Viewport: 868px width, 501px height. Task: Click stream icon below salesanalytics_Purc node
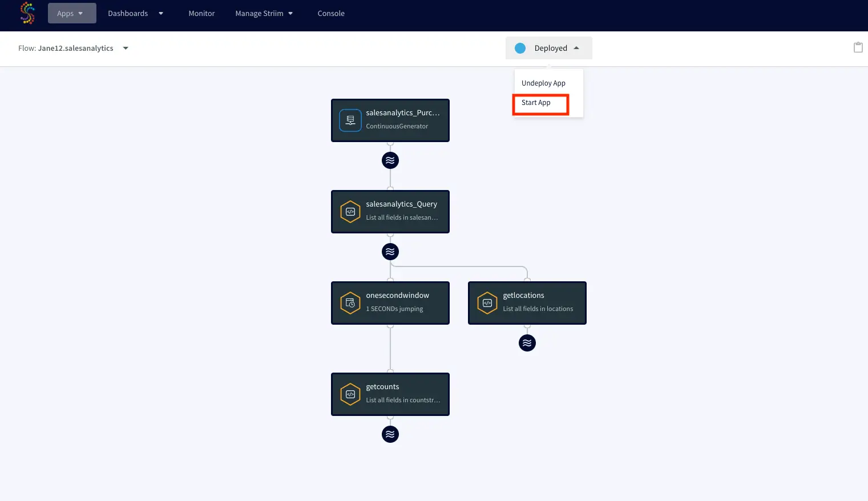coord(390,160)
